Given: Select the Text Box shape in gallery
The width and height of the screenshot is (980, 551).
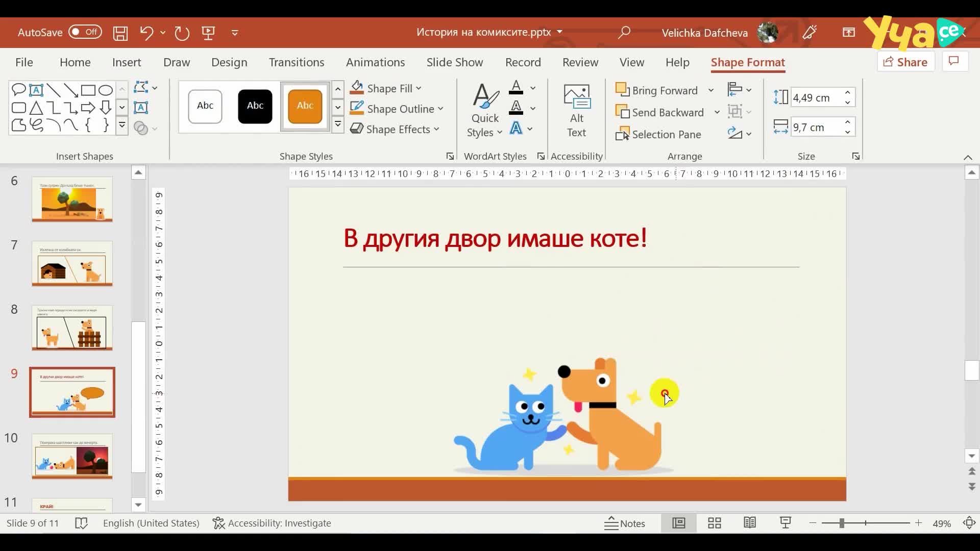Looking at the screenshot, I should (36, 90).
